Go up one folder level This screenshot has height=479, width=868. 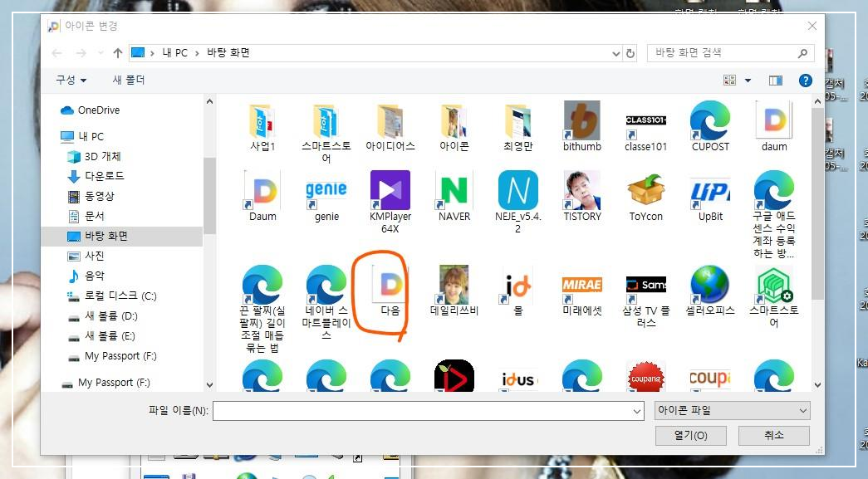pyautogui.click(x=117, y=53)
